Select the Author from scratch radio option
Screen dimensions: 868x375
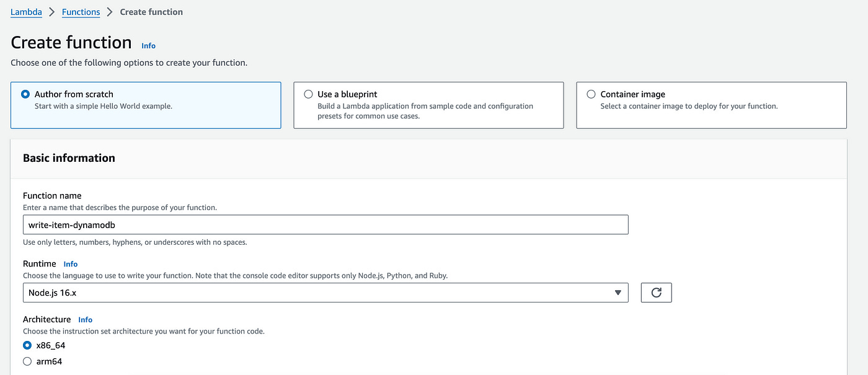[x=25, y=94]
